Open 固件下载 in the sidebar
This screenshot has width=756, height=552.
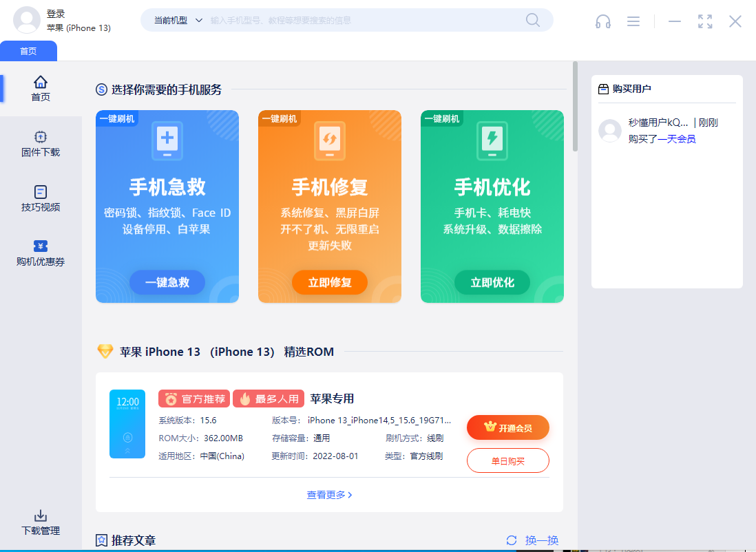point(41,144)
